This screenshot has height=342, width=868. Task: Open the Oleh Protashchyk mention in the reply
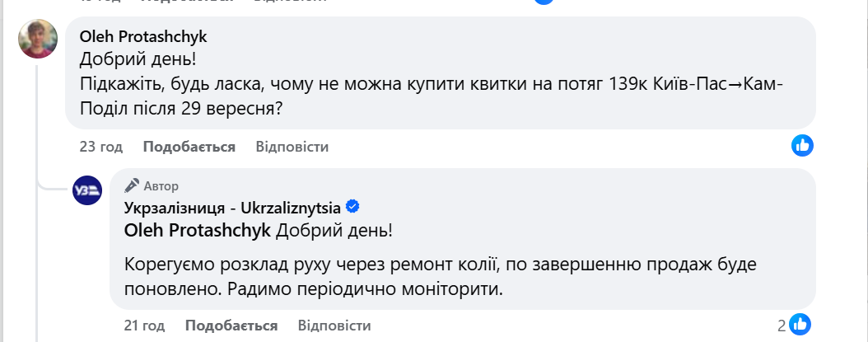click(198, 231)
